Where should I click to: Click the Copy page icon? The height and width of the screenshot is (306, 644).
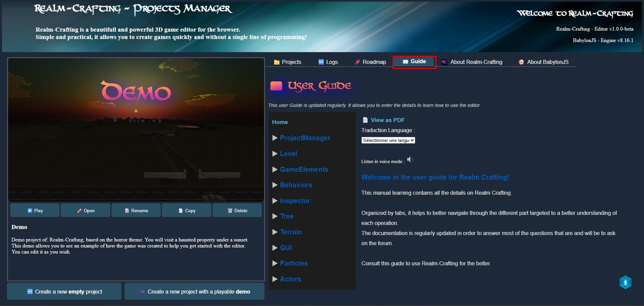(x=181, y=211)
